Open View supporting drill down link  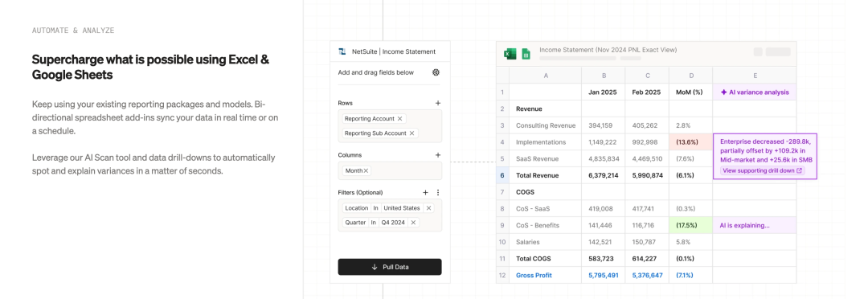[762, 170]
